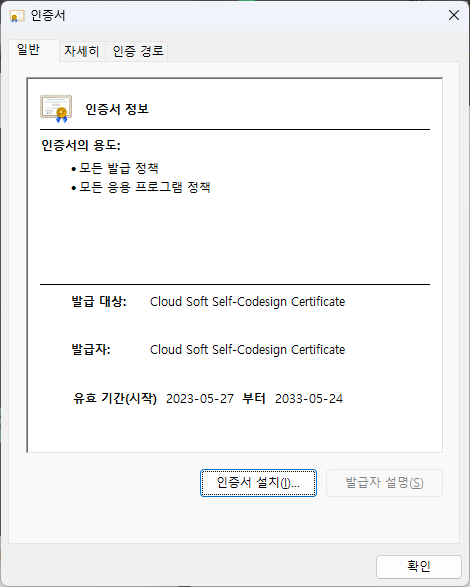The image size is (470, 587).
Task: Click the 인증서 정보 heading text
Action: click(117, 109)
